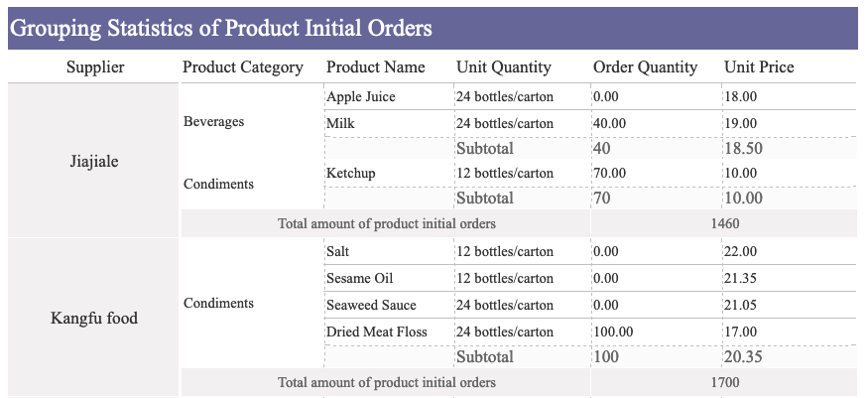Select the Kangfu food supplier cell
The width and height of the screenshot is (868, 398).
94,319
